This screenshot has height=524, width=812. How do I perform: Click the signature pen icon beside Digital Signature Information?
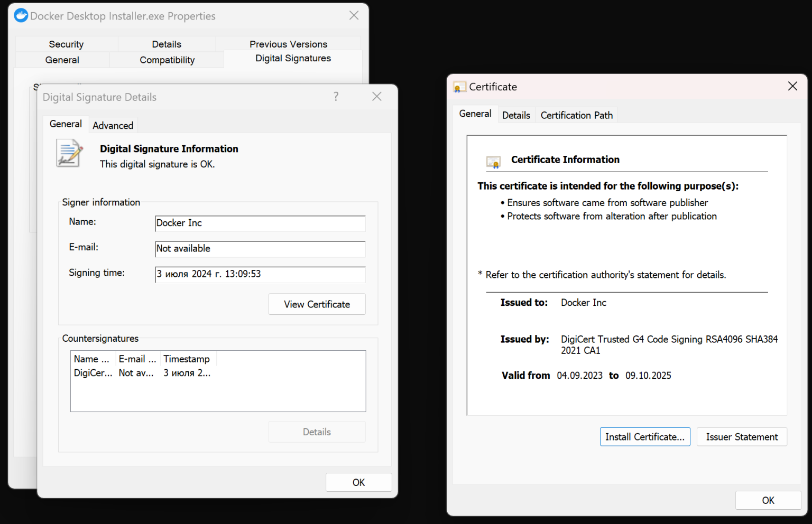(x=69, y=154)
